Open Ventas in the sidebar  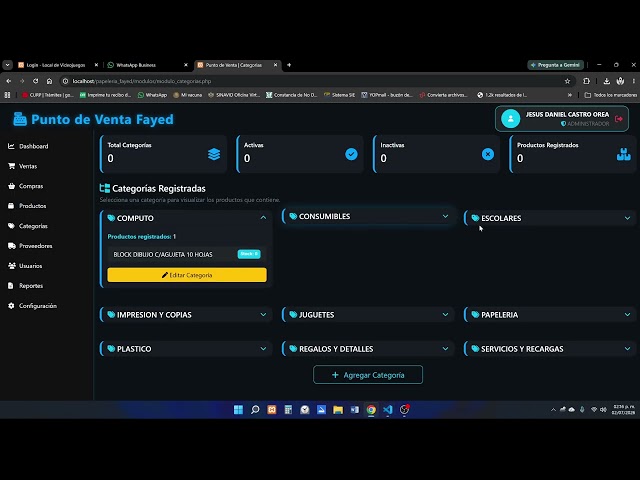22,166
